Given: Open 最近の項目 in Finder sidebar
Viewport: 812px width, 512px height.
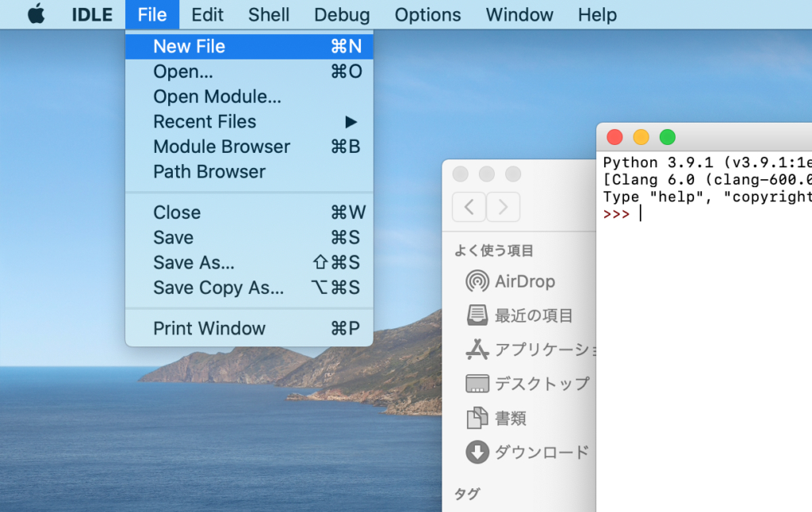Looking at the screenshot, I should click(519, 315).
